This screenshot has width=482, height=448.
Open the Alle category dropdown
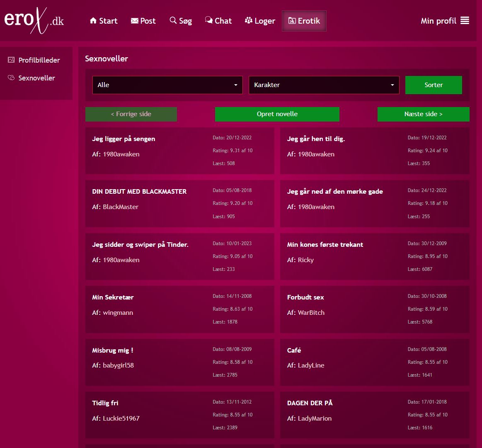(x=167, y=85)
